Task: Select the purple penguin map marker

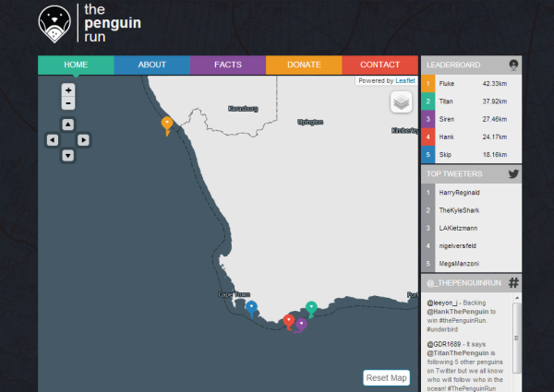Action: (x=301, y=326)
